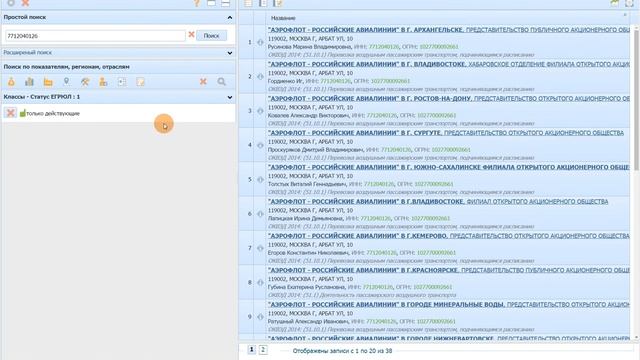Open the person/organization filter icon
Viewport: 640px width, 360px height.
tap(103, 82)
